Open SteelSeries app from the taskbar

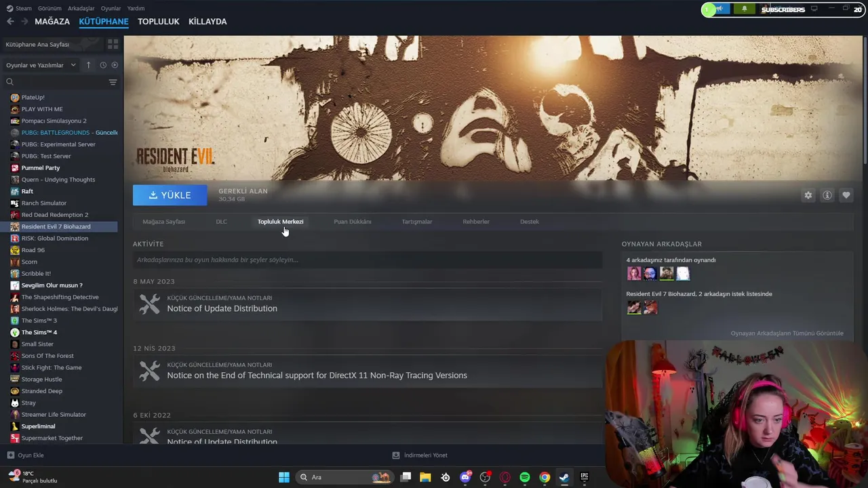click(x=446, y=477)
